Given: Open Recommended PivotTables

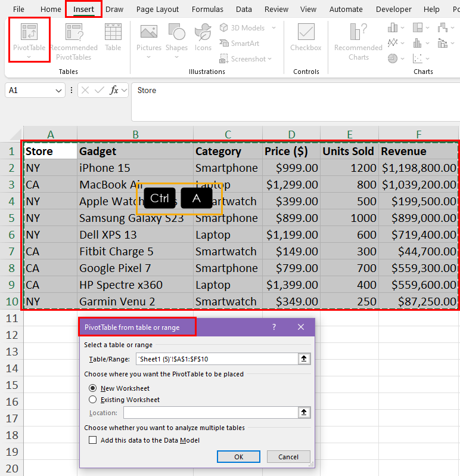Looking at the screenshot, I should [74, 41].
